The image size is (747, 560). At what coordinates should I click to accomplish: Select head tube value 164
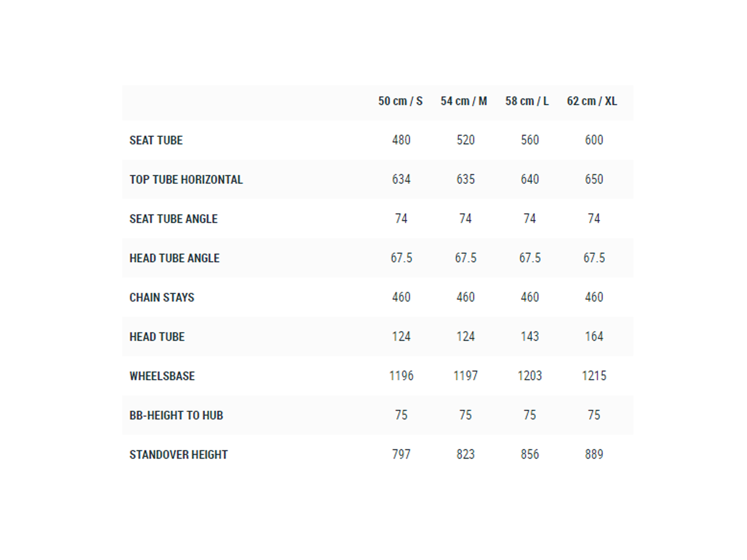pos(594,336)
